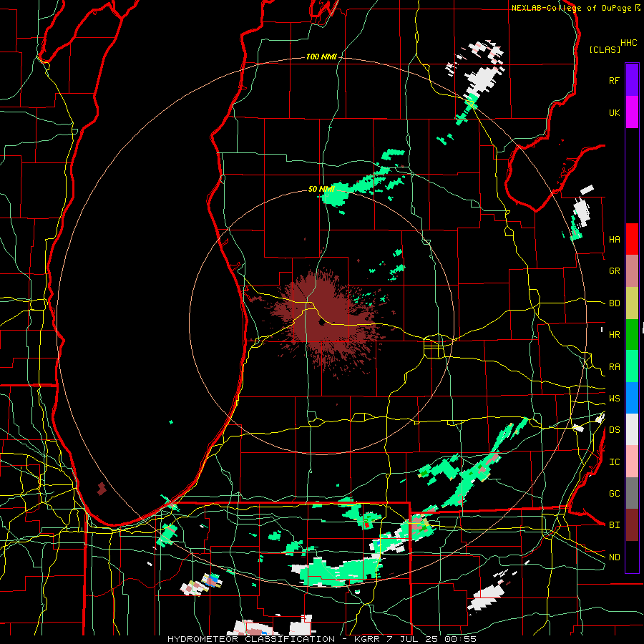
Task: Click the RA legend label
Action: tap(614, 367)
